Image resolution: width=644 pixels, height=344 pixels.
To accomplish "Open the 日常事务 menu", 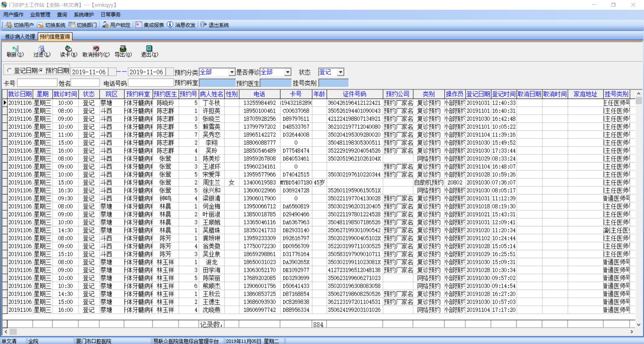I will (x=111, y=15).
